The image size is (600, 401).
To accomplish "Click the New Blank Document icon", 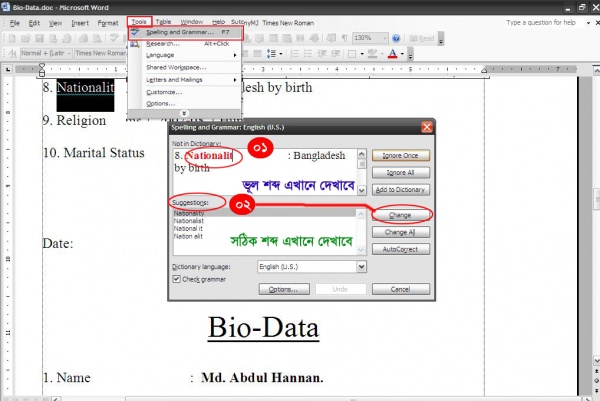I will pyautogui.click(x=12, y=38).
